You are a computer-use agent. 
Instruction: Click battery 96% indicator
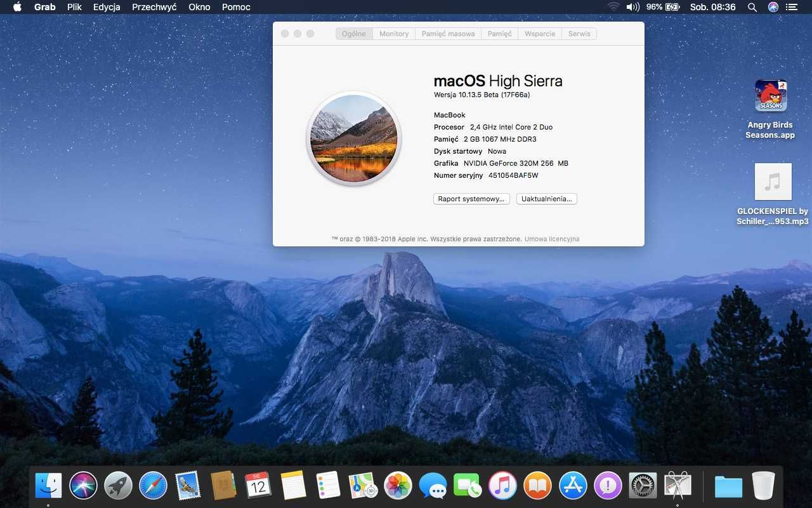pos(663,7)
